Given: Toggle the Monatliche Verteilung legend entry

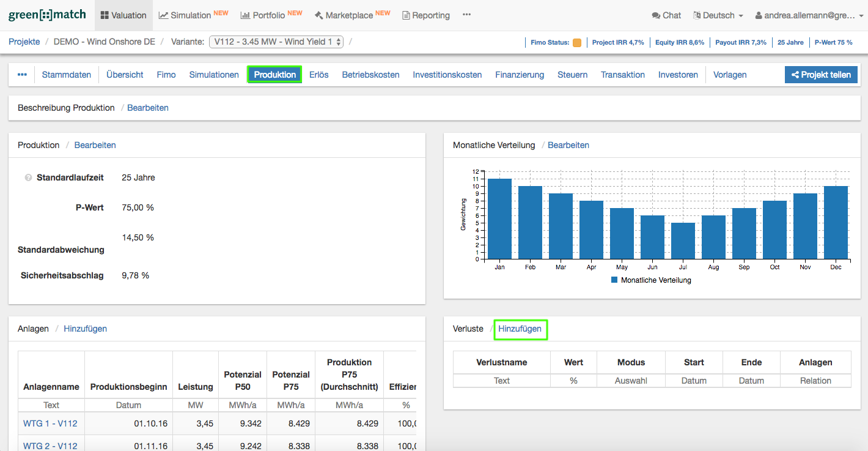Looking at the screenshot, I should [651, 280].
